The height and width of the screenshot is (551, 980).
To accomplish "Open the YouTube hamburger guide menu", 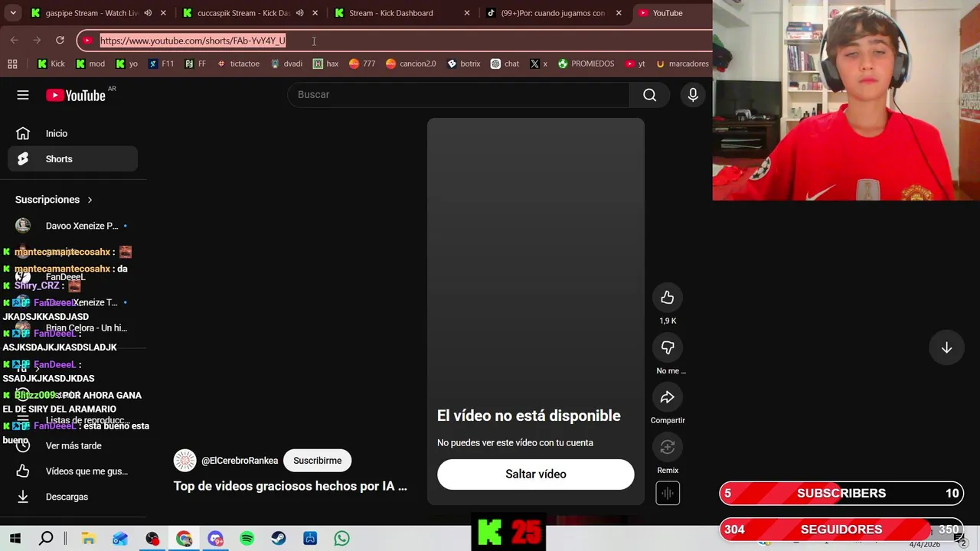I will tap(23, 95).
